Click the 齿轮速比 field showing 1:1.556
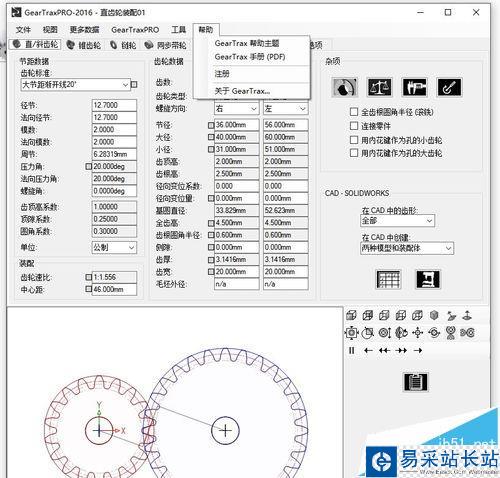The image size is (500, 478). 114,277
